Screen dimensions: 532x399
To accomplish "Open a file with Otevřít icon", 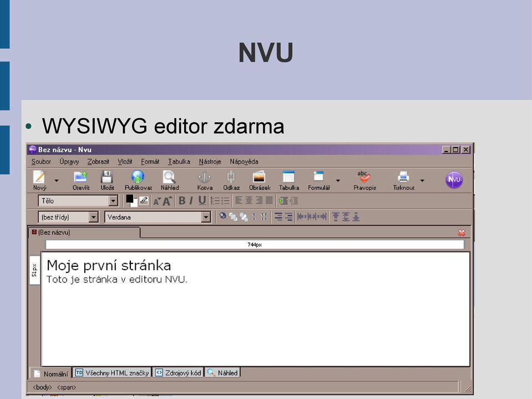I will click(81, 180).
